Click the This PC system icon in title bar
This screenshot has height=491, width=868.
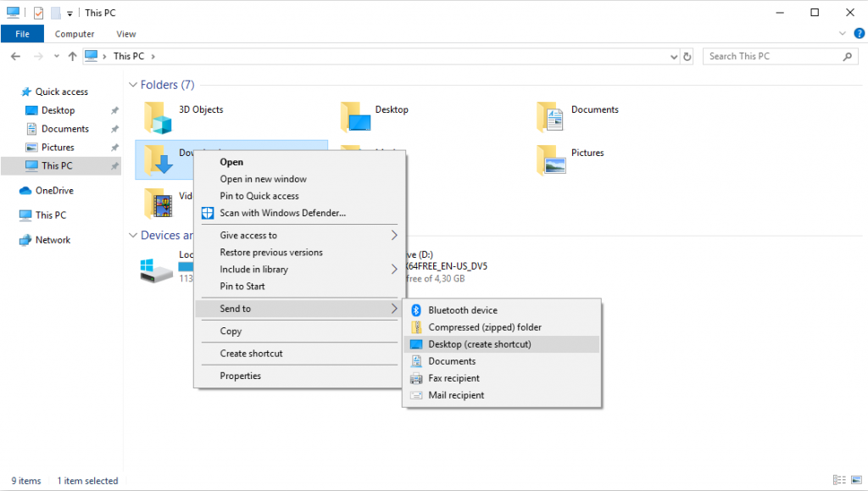[14, 12]
